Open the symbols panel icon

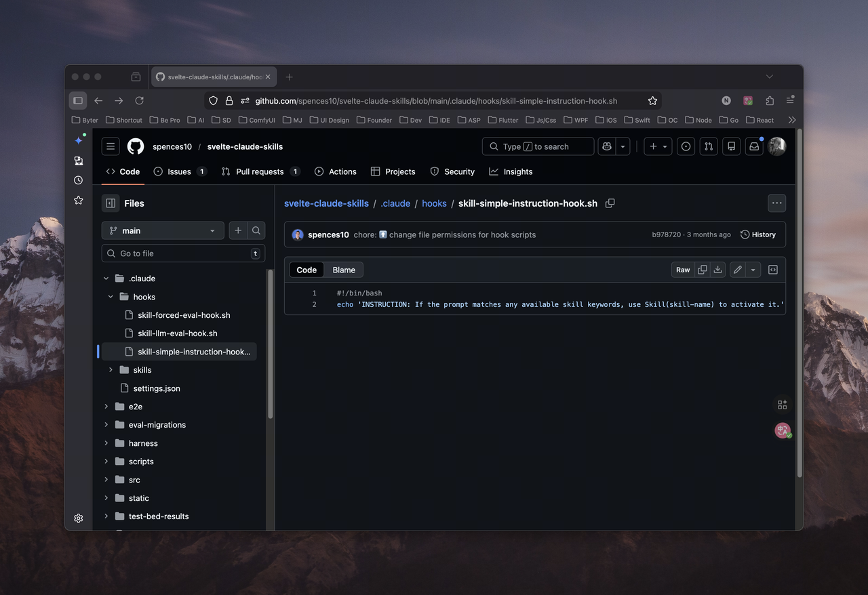click(x=772, y=270)
